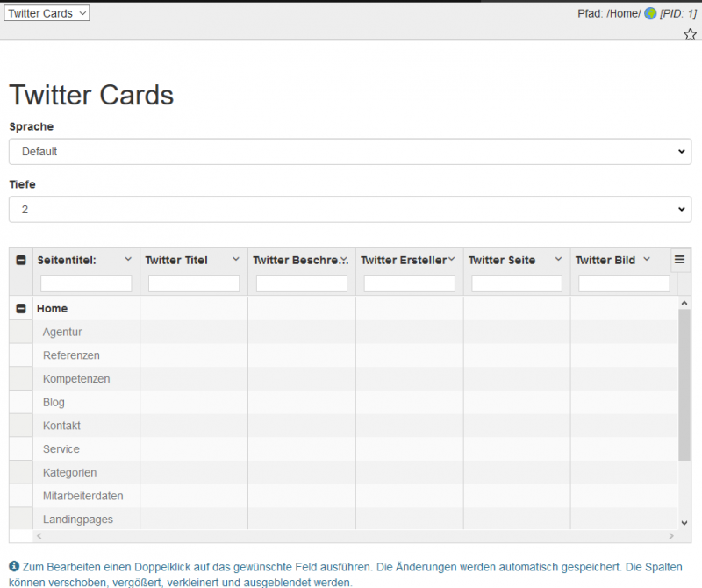The image size is (702, 588).
Task: Focus the Twitter Seite filter input
Action: [x=517, y=283]
